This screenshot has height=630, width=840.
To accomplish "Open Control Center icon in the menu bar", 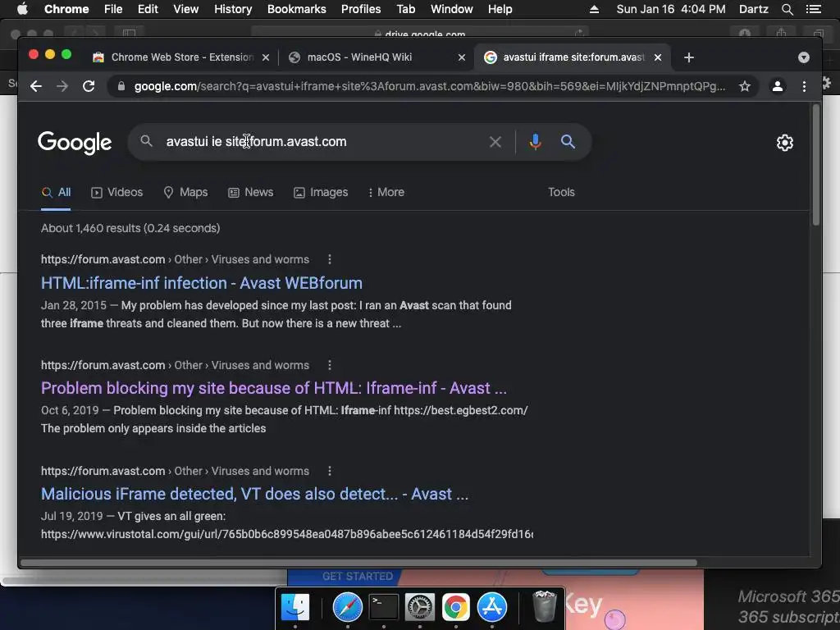I will tap(813, 9).
